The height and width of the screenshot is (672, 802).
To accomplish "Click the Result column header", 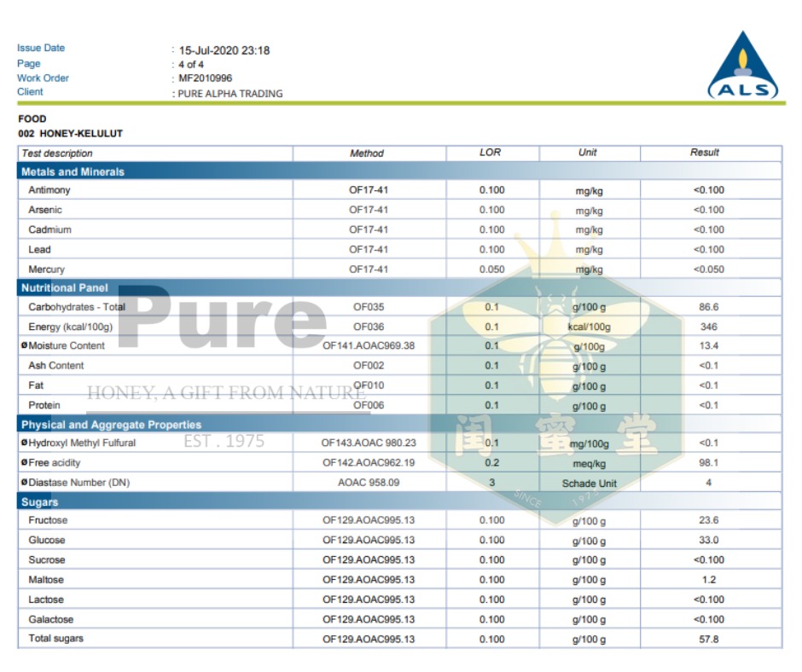I will [704, 153].
